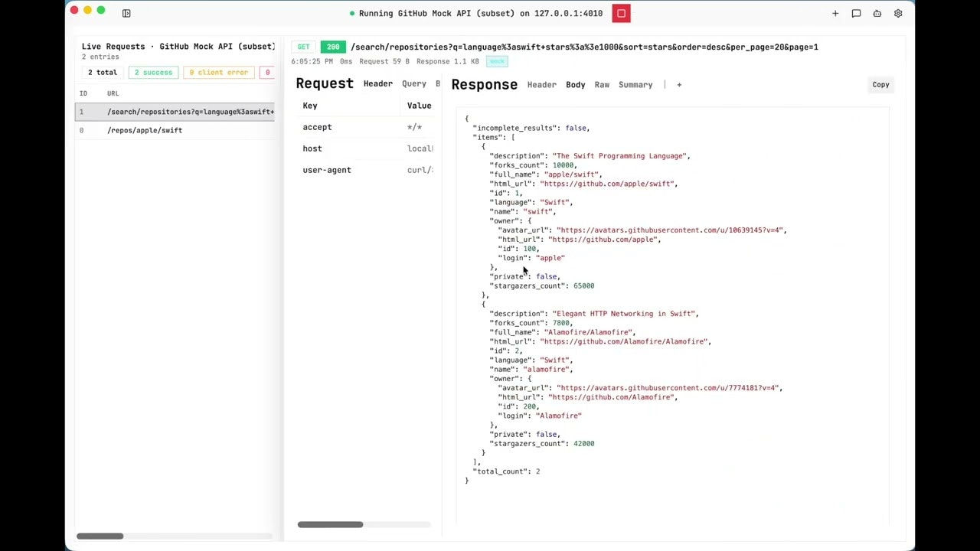This screenshot has width=980, height=551.
Task: Click the horizontal scrollbar under the request list
Action: pos(100,536)
